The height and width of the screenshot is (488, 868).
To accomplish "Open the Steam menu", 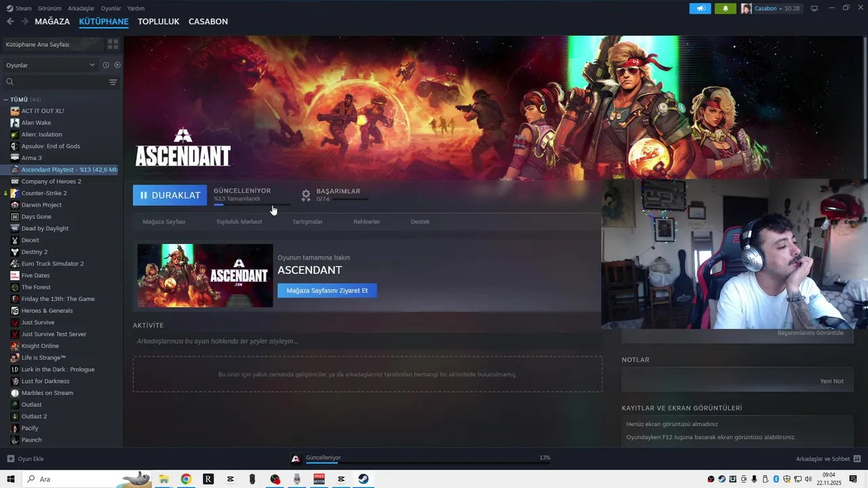I will [x=19, y=8].
